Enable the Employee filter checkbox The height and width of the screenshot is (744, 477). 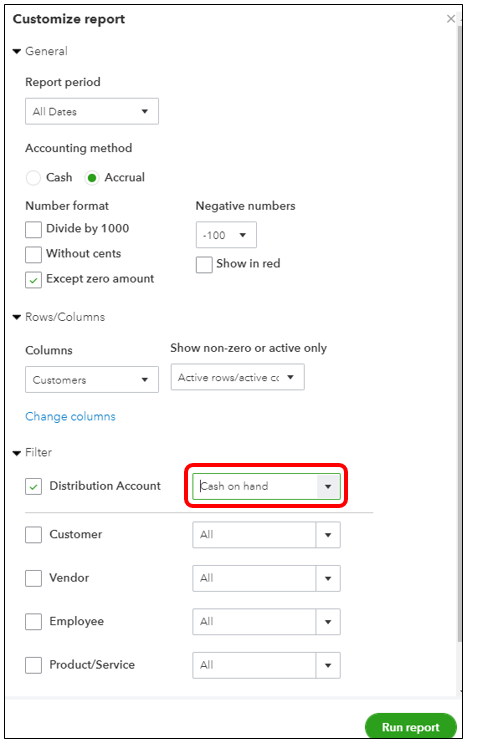(x=33, y=622)
